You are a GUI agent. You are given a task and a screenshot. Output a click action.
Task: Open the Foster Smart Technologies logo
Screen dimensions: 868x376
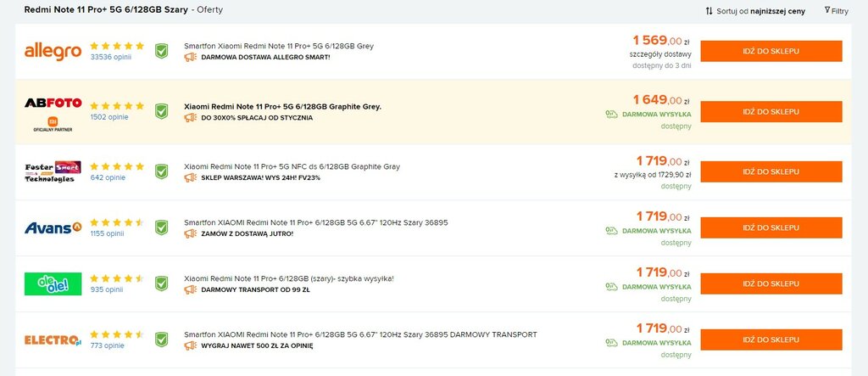53,172
